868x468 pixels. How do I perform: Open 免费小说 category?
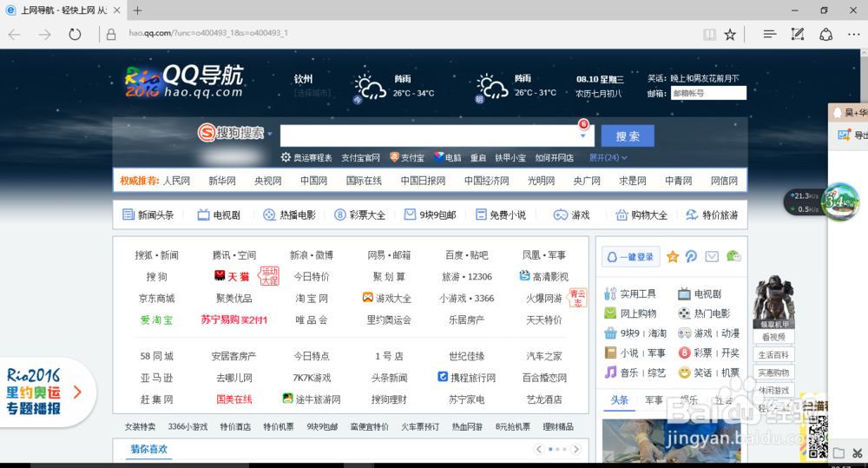(x=501, y=214)
